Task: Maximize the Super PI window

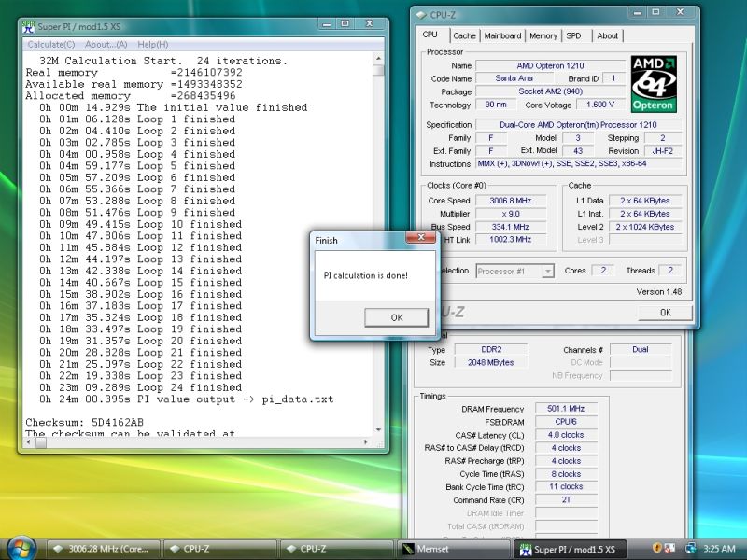Action: tap(345, 24)
